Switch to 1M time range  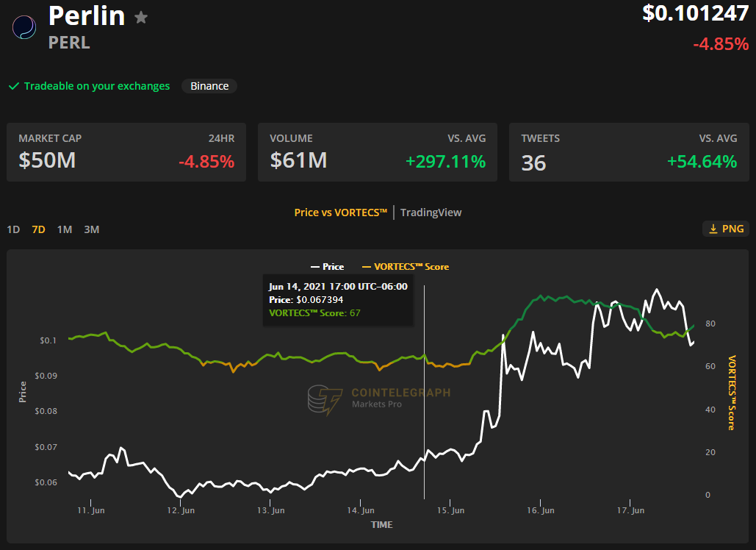(x=65, y=229)
